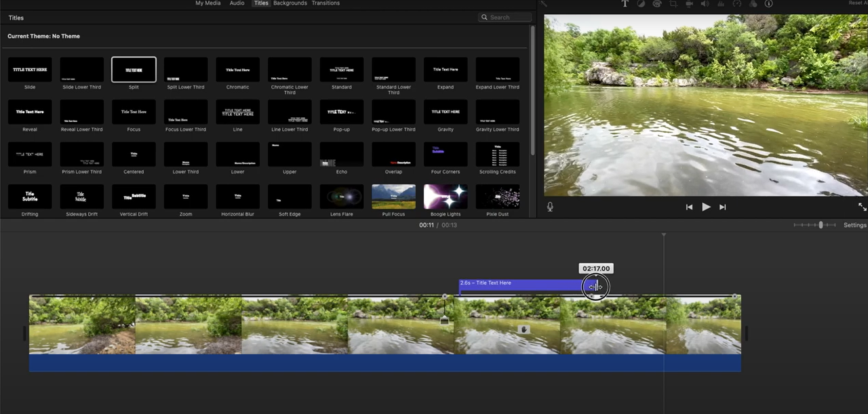
Task: Toggle fullscreen playback arrows icon
Action: (x=862, y=207)
